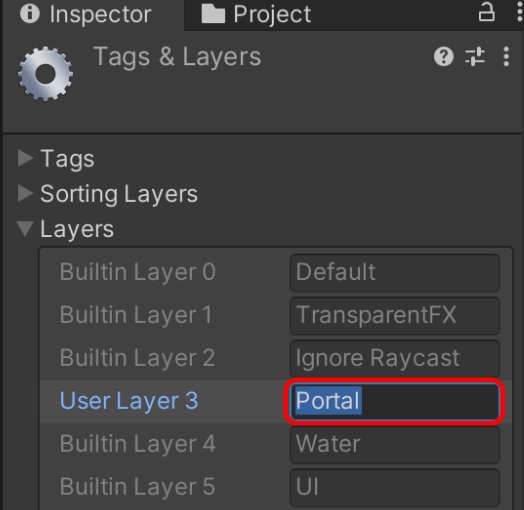Select the User Layer 3 label
The width and height of the screenshot is (524, 510).
point(129,401)
